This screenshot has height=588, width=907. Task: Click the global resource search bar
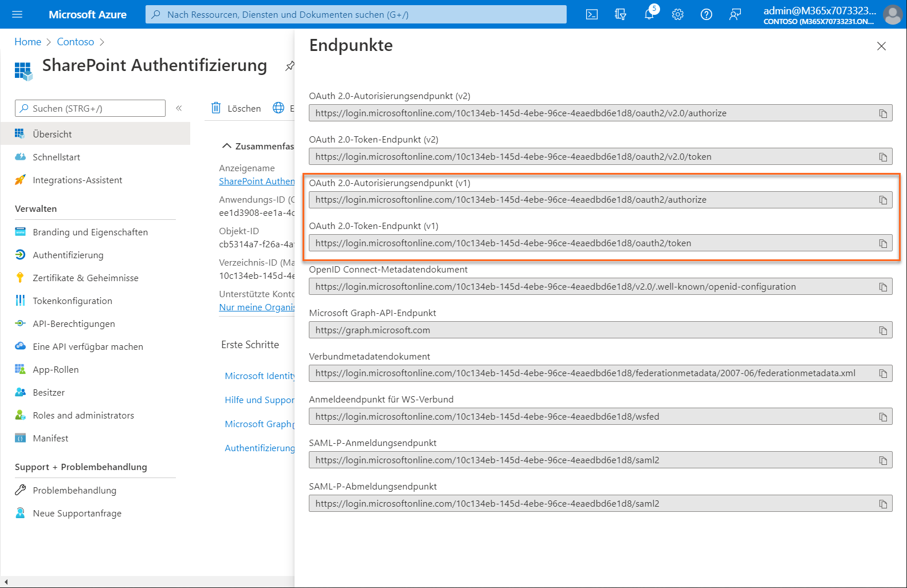coord(356,14)
